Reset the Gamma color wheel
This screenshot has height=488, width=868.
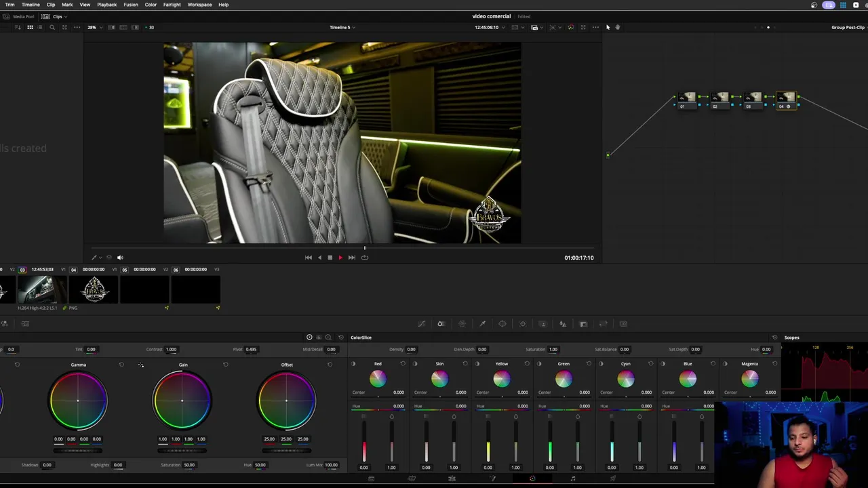click(121, 365)
